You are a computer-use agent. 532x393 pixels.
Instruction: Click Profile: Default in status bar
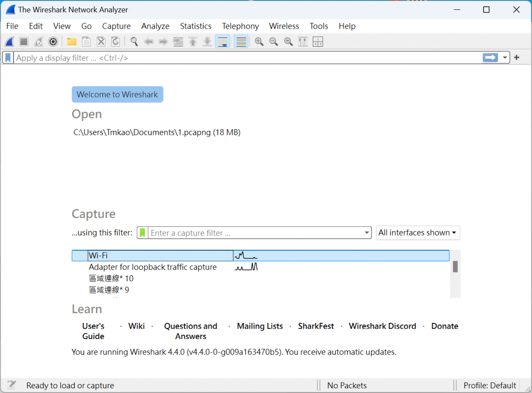pyautogui.click(x=489, y=386)
